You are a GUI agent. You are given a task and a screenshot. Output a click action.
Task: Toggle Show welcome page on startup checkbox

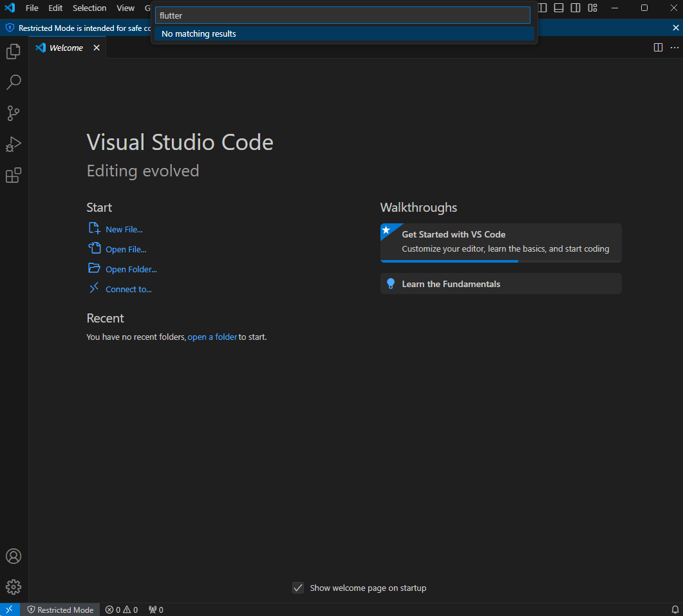click(298, 588)
